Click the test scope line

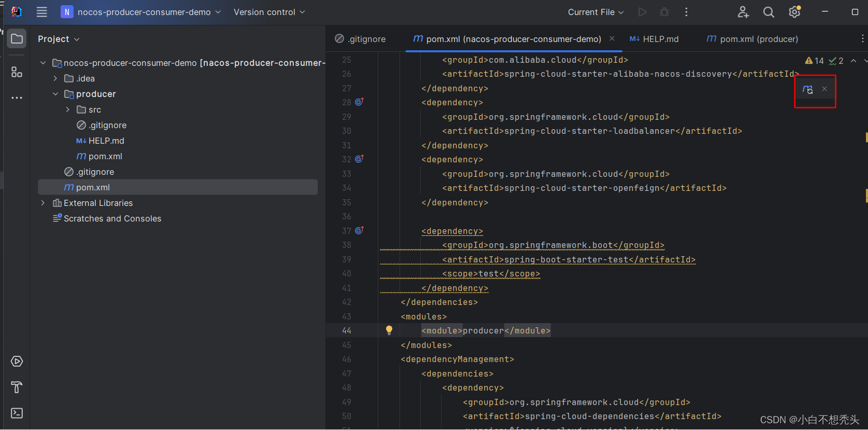[491, 273]
